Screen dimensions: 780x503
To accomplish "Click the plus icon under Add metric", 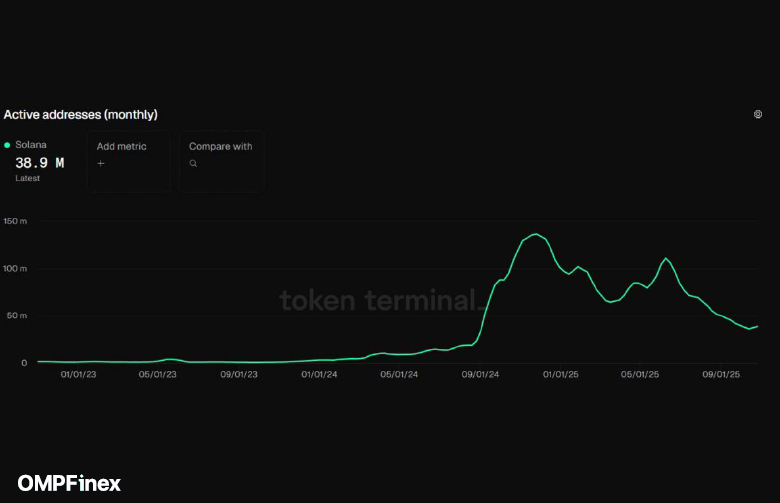I will point(101,163).
